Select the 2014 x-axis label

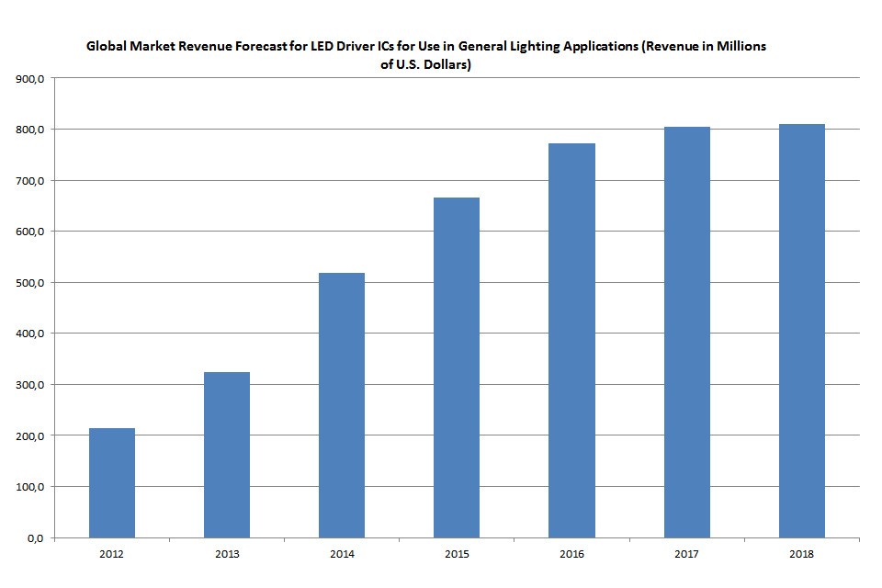point(342,554)
